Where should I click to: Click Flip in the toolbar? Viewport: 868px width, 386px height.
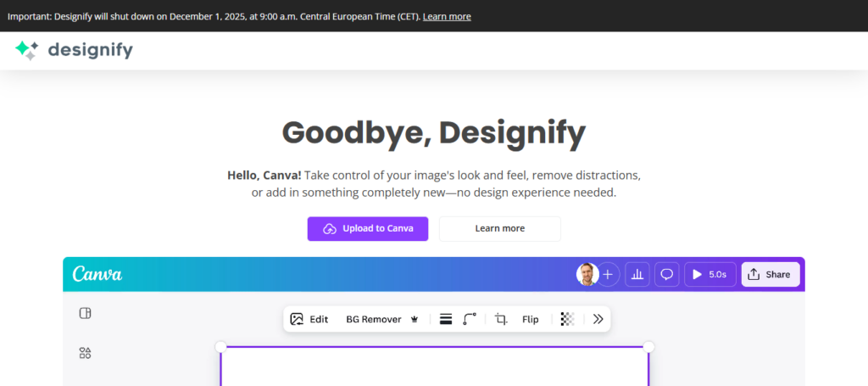531,319
